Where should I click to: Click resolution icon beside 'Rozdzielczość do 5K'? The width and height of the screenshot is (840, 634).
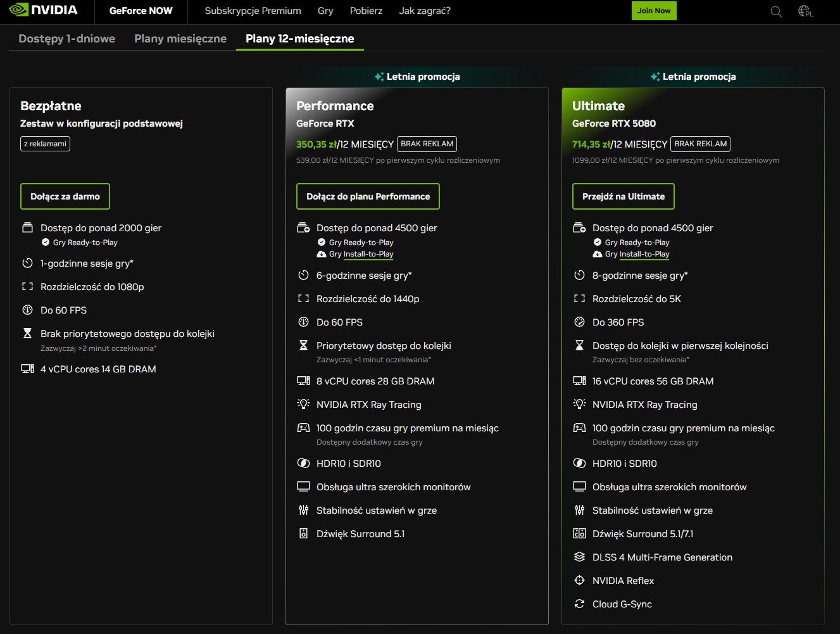(x=579, y=298)
